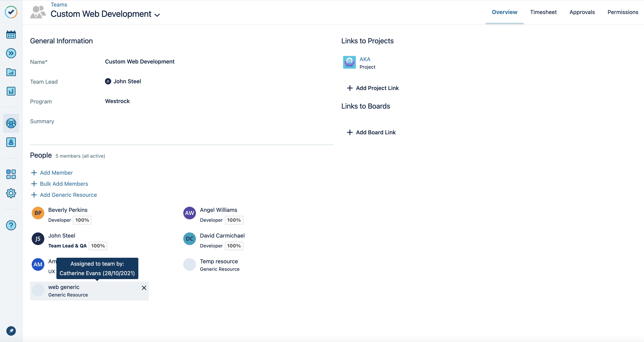Viewport: 644px width, 342px height.
Task: Open the folder reports sidebar icon
Action: tap(11, 72)
